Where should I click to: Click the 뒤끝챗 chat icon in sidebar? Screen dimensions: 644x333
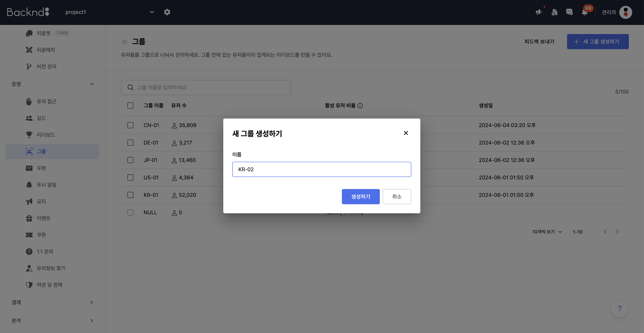coord(29,33)
